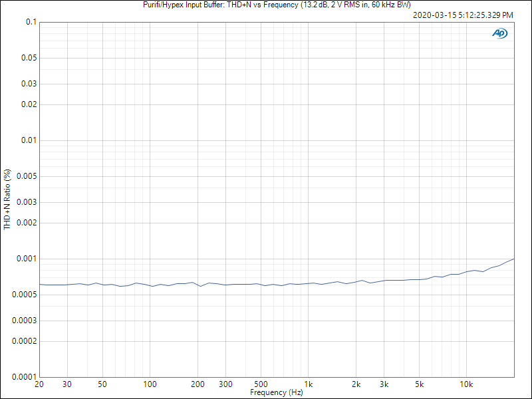Image resolution: width=532 pixels, height=399 pixels.
Task: Select the graph title text
Action: [x=277, y=5]
